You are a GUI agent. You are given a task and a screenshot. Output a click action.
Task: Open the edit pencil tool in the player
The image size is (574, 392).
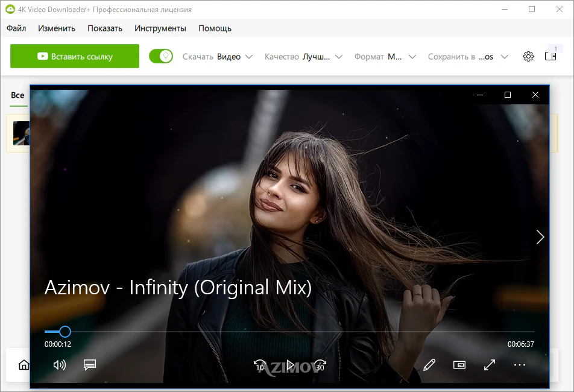click(x=429, y=364)
